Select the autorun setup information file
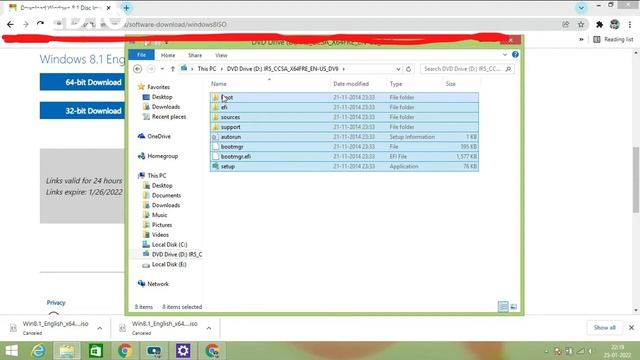 pyautogui.click(x=344, y=137)
